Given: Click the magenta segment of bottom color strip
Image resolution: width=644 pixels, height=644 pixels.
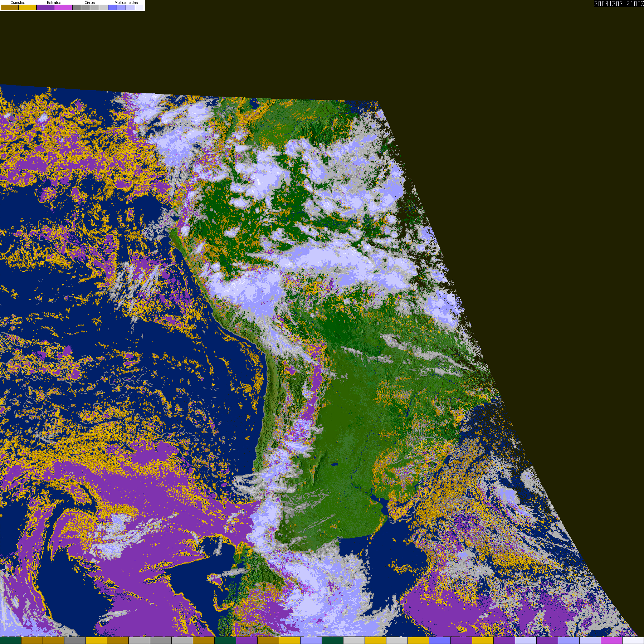Looking at the screenshot, I should (612, 640).
